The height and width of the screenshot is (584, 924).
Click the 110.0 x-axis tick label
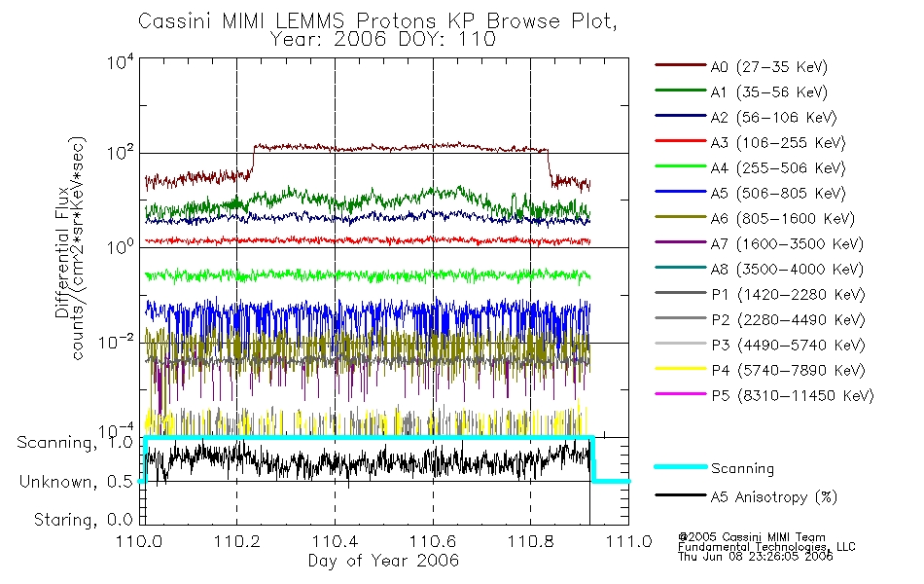[x=140, y=541]
